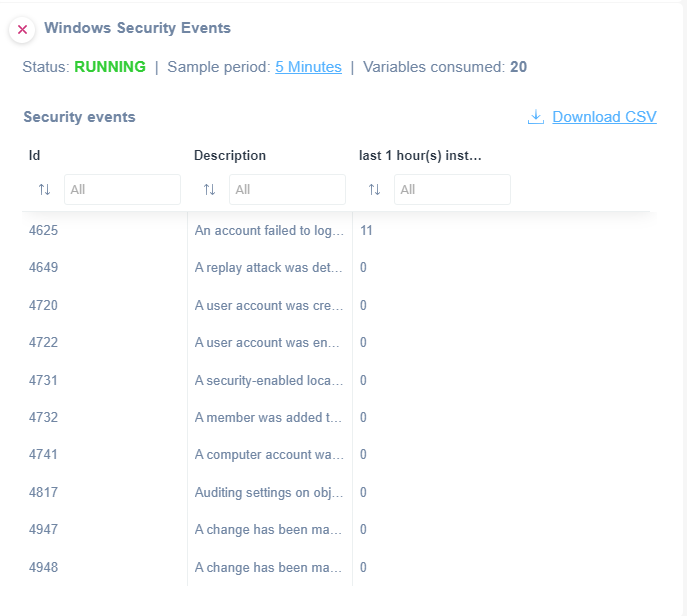
Task: Focus the last 1 hour(s) filter field
Action: pos(452,189)
